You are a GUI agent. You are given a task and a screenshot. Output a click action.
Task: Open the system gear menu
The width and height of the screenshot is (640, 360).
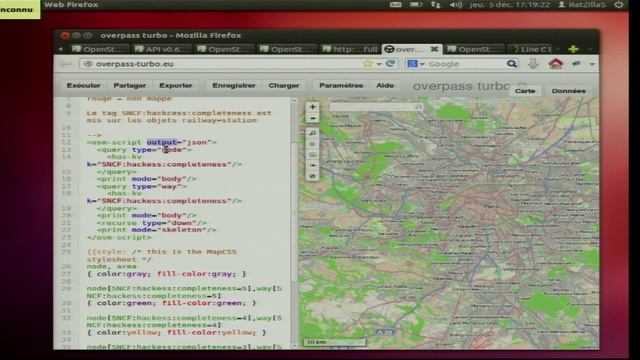click(619, 4)
